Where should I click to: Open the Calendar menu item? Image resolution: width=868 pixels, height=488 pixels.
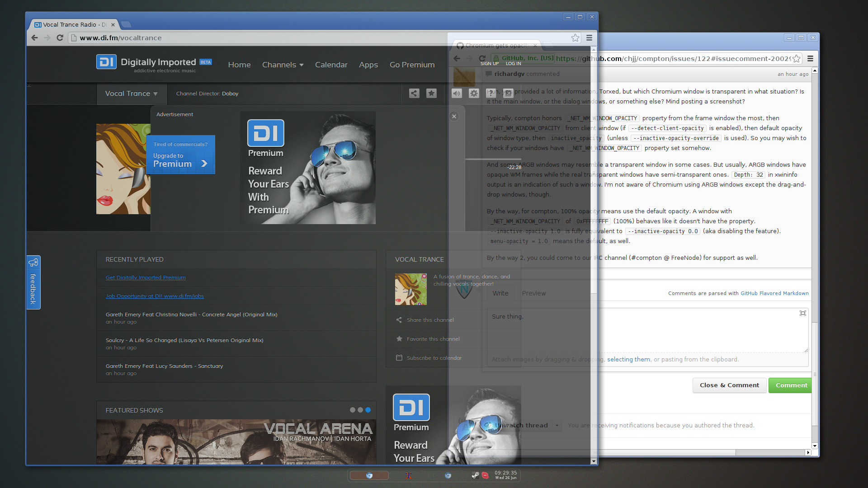tap(331, 65)
